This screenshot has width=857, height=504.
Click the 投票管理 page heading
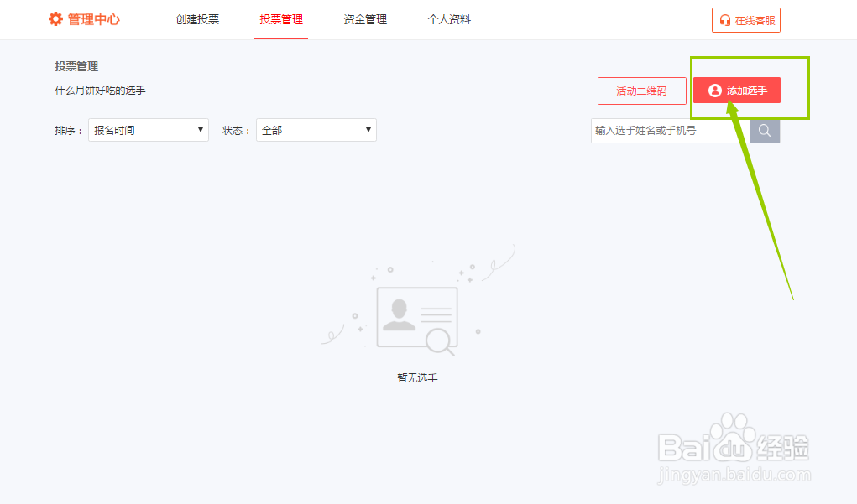(x=76, y=66)
